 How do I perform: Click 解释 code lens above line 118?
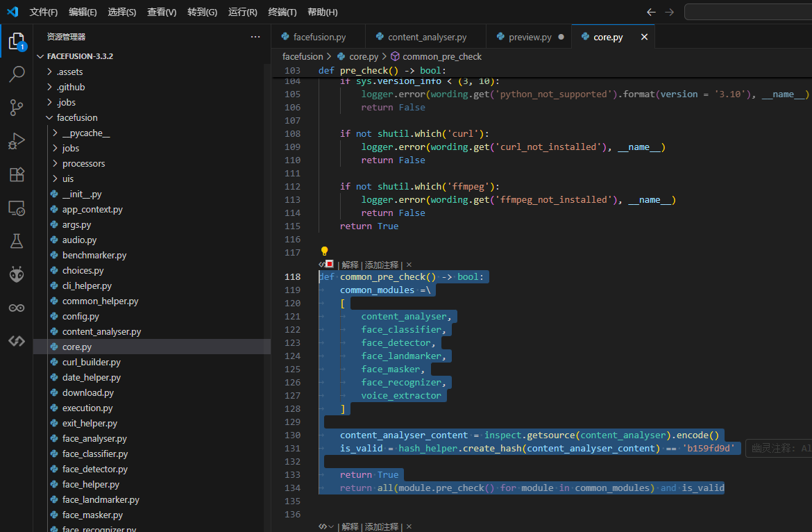tap(350, 265)
